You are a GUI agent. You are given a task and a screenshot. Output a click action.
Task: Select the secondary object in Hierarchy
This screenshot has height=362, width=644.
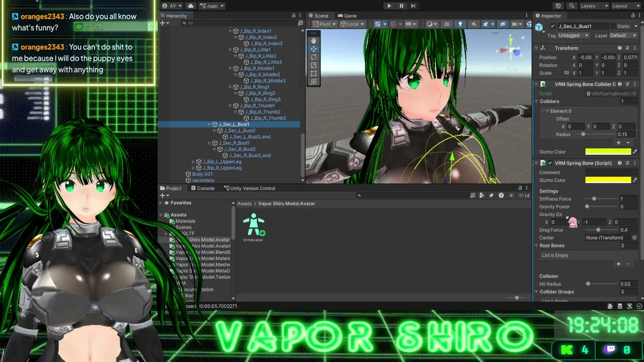coord(203,180)
